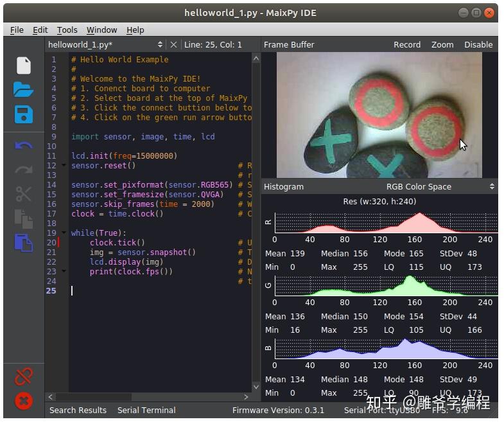Open the helloworld_1.py file selector dropdown

click(x=160, y=45)
